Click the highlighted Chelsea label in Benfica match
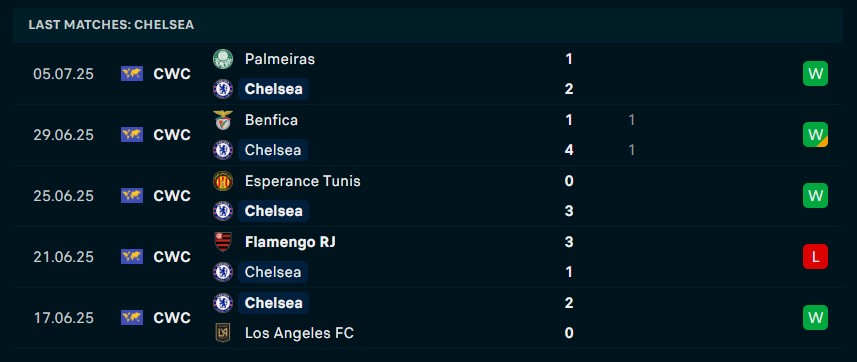This screenshot has height=362, width=857. [x=273, y=150]
